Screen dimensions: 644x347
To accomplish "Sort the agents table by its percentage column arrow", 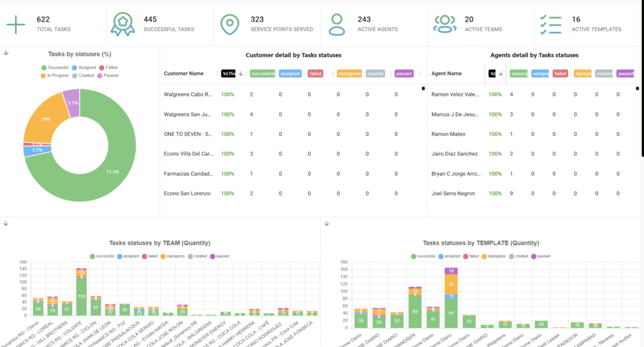I will click(x=501, y=74).
